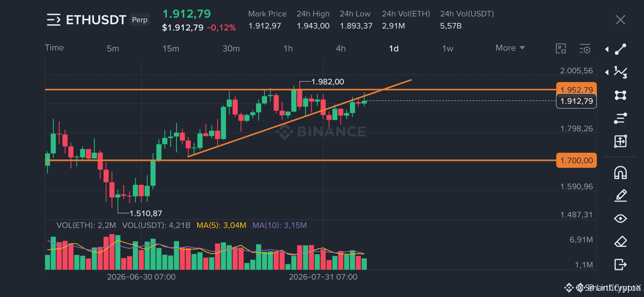Select the long position measure tool
644x297 pixels.
point(620,141)
